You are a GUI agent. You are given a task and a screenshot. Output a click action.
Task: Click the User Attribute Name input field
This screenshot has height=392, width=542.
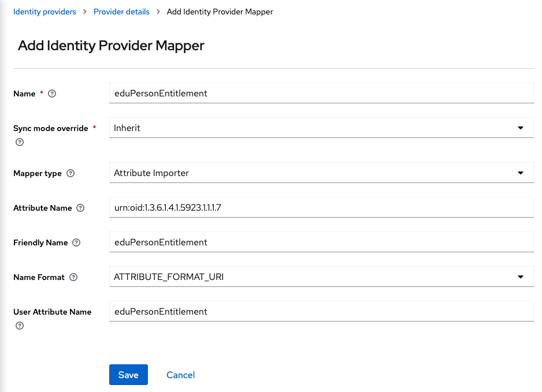[321, 311]
